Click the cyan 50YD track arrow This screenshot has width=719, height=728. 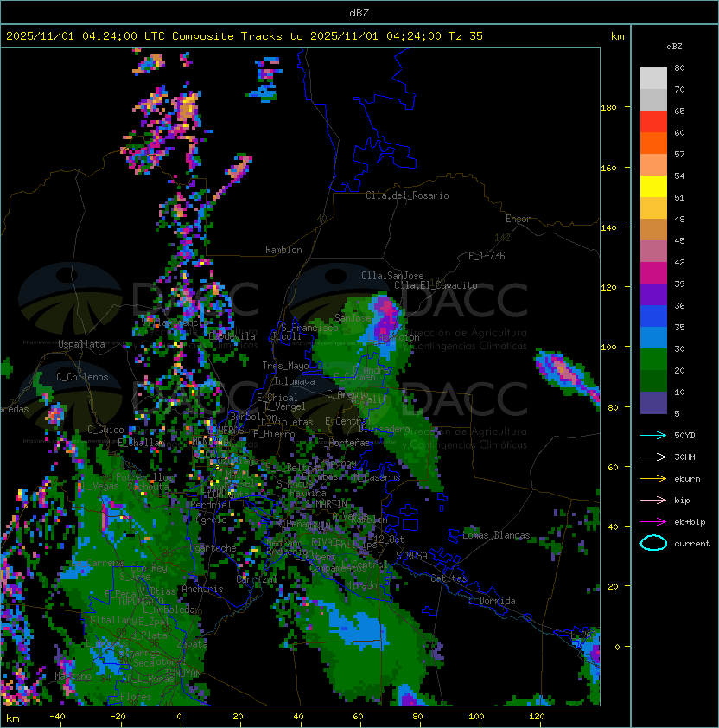(653, 435)
